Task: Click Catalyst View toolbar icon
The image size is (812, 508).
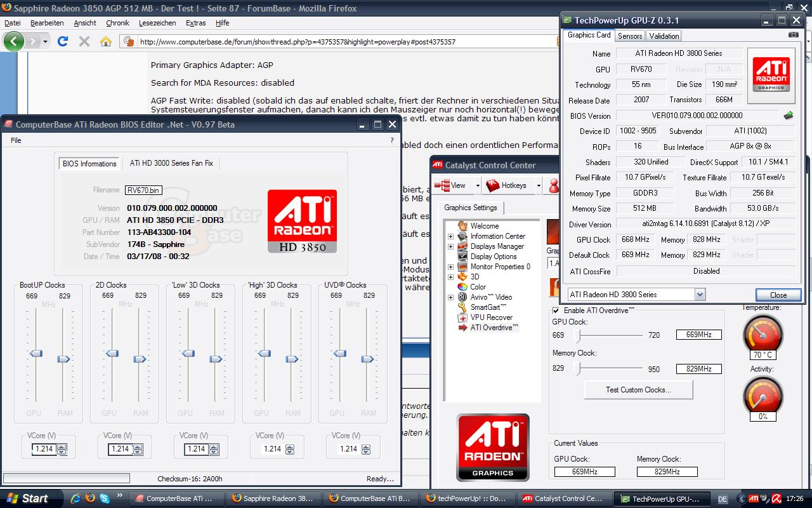Action: pyautogui.click(x=450, y=185)
